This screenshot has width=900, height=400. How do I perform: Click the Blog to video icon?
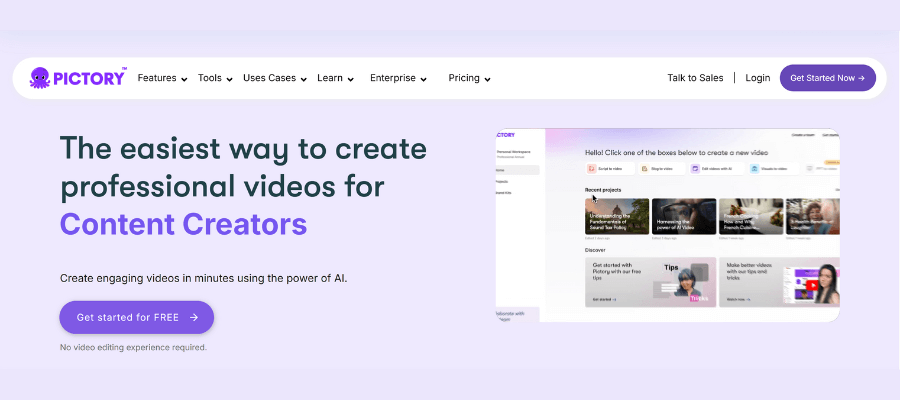645,169
